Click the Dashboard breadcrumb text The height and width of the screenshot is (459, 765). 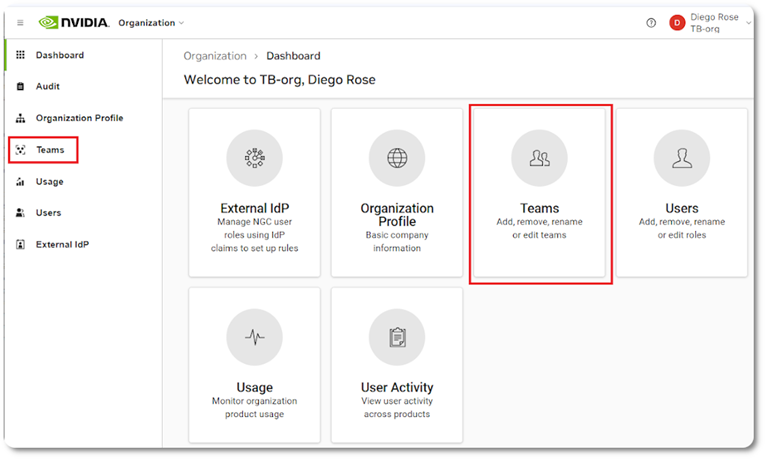tap(293, 56)
